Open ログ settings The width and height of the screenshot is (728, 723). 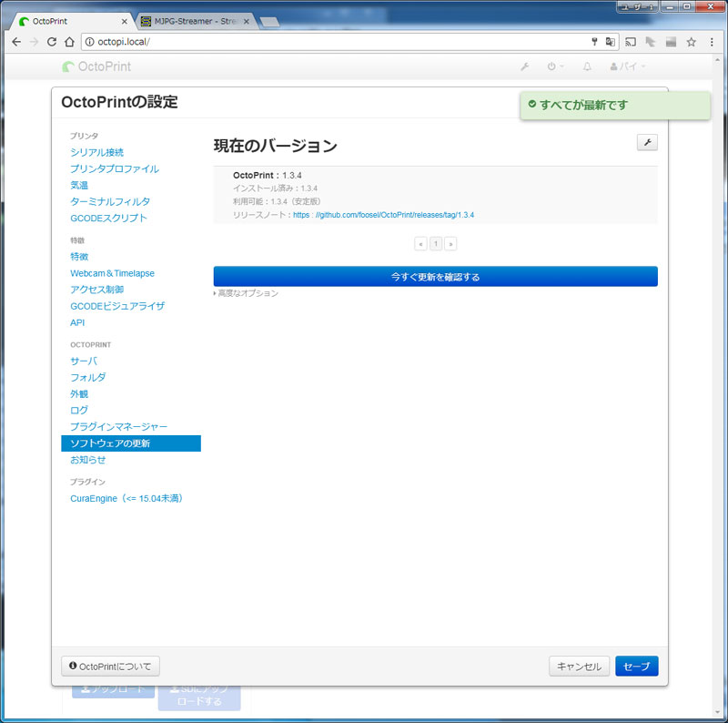pos(79,411)
